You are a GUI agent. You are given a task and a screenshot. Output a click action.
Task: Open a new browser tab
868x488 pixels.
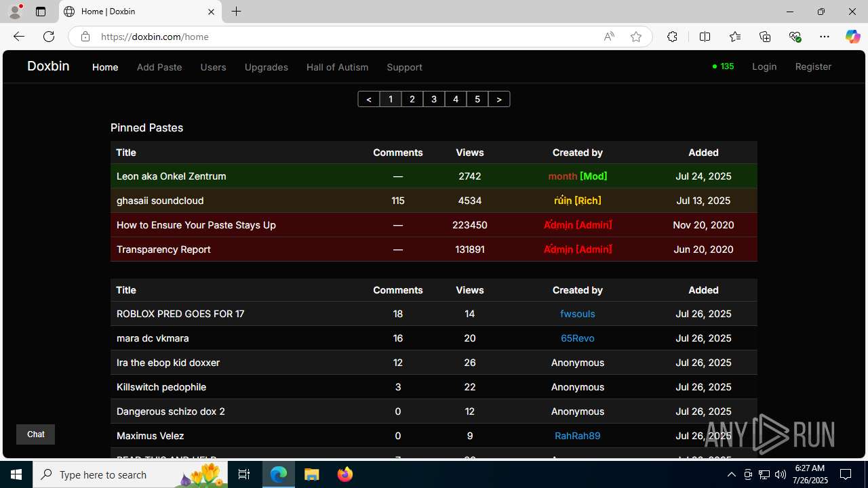click(x=236, y=12)
